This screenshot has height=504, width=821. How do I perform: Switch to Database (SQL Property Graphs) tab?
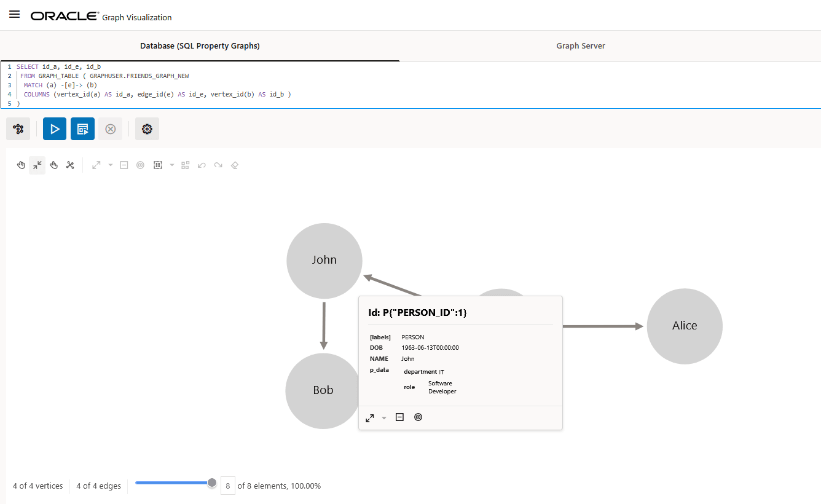point(200,46)
